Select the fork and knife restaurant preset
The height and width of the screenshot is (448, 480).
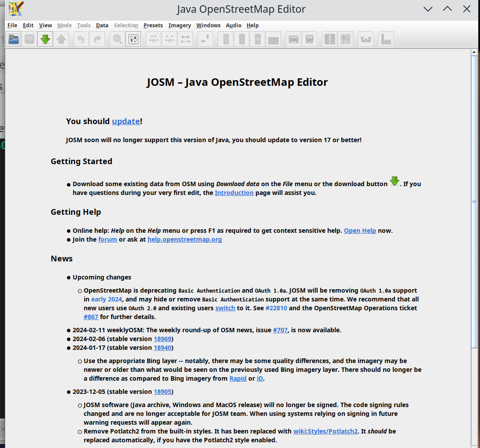pos(346,39)
